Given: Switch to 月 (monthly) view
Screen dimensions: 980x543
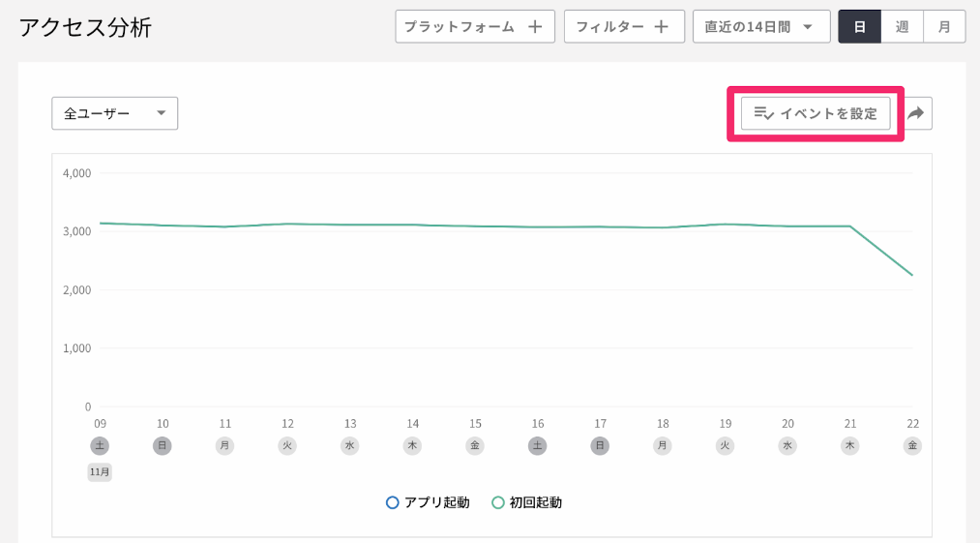Looking at the screenshot, I should (x=944, y=27).
